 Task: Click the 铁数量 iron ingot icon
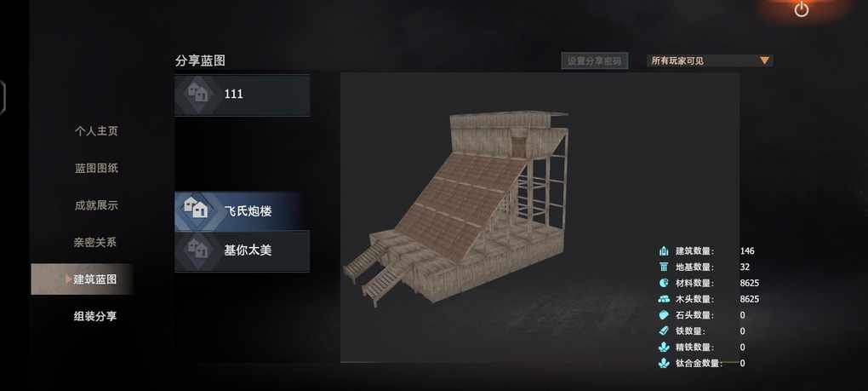point(664,331)
